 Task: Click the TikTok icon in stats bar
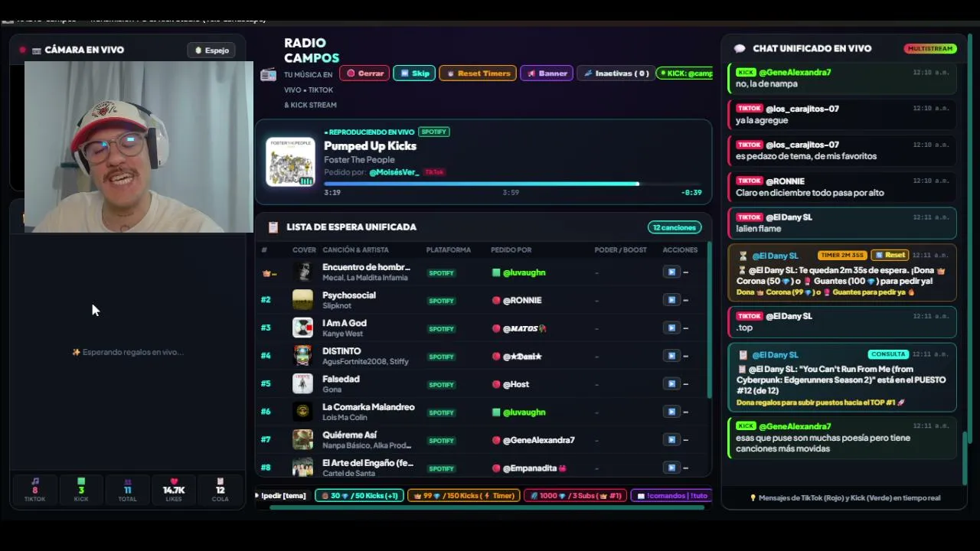click(34, 481)
